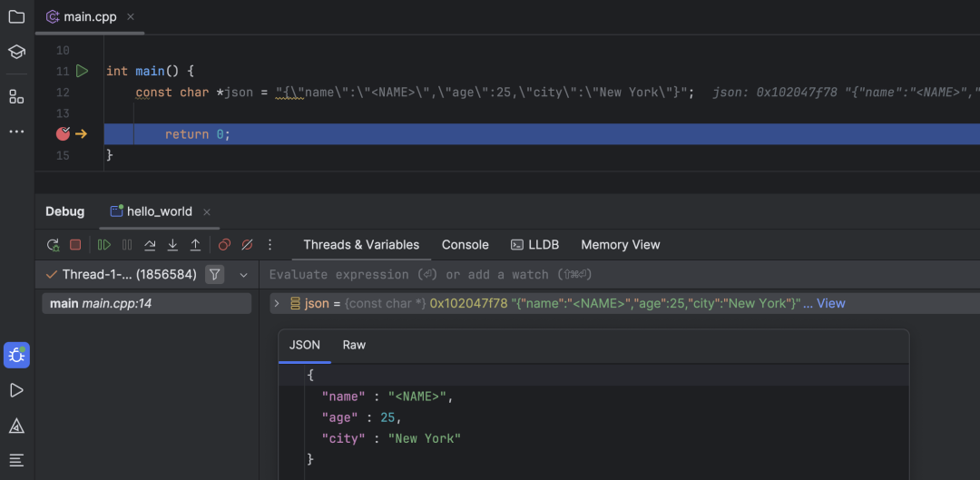This screenshot has width=980, height=480.
Task: Select the main main.cpp:14 stack frame
Action: [x=147, y=304]
